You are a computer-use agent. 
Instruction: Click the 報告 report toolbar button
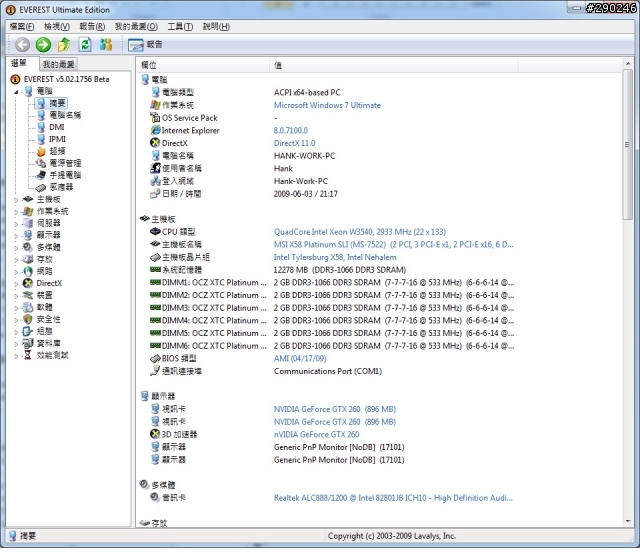(145, 45)
